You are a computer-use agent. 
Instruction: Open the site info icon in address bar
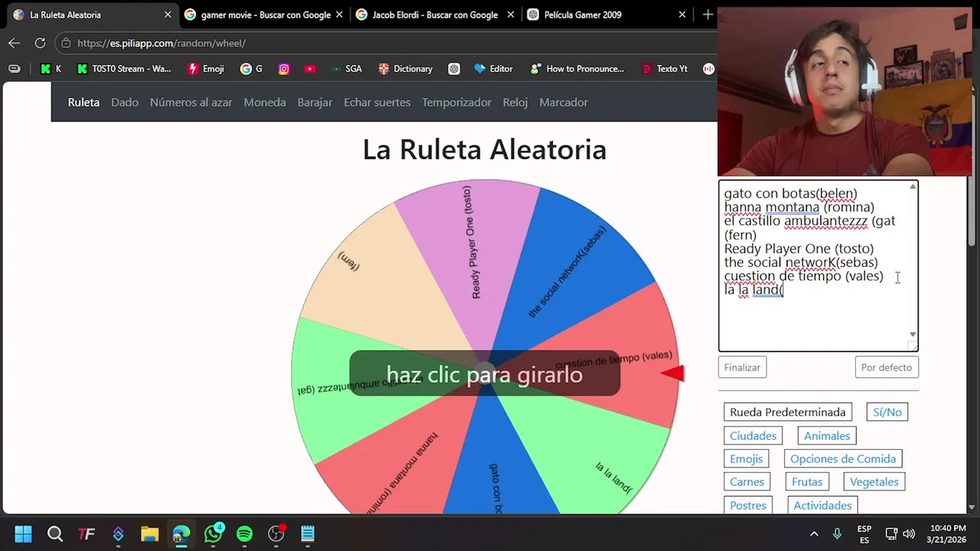pos(66,43)
